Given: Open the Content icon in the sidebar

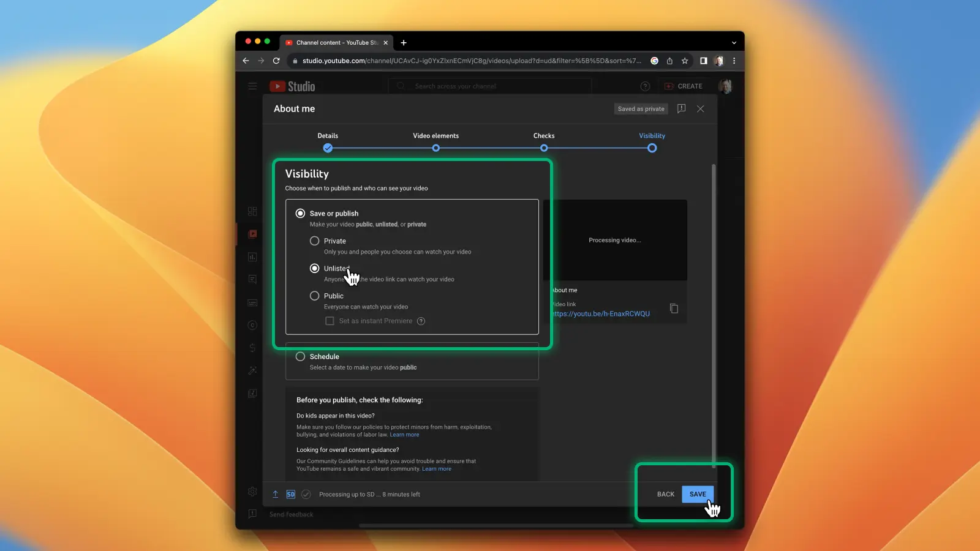Looking at the screenshot, I should click(252, 234).
